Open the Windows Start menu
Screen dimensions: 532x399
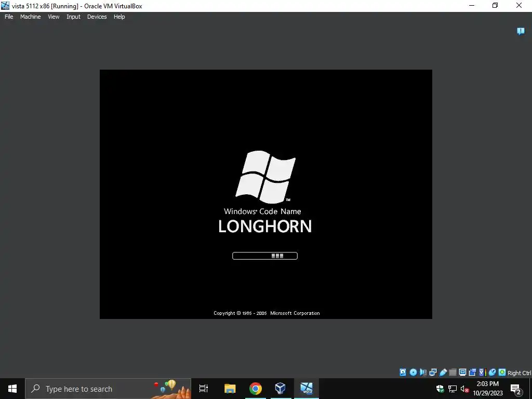[x=12, y=389]
